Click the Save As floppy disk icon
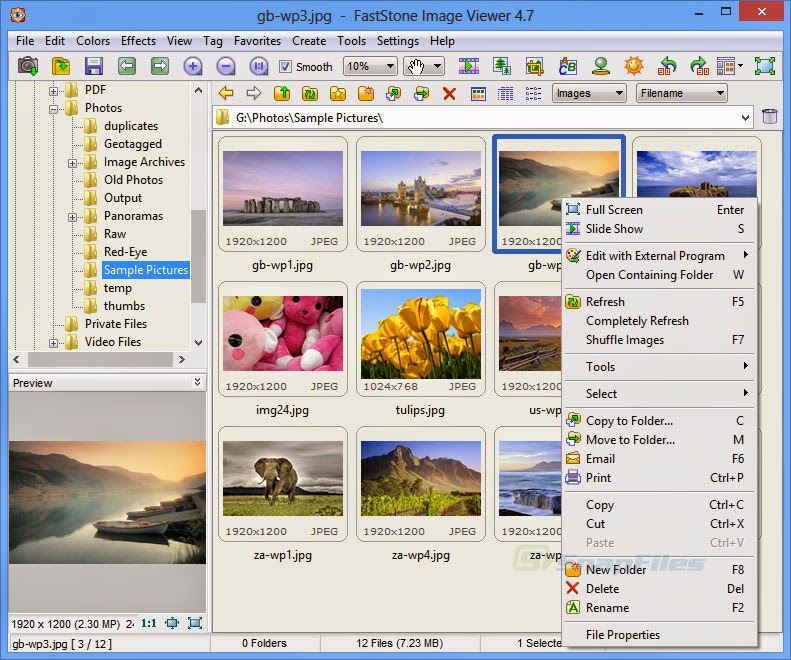 pos(94,66)
